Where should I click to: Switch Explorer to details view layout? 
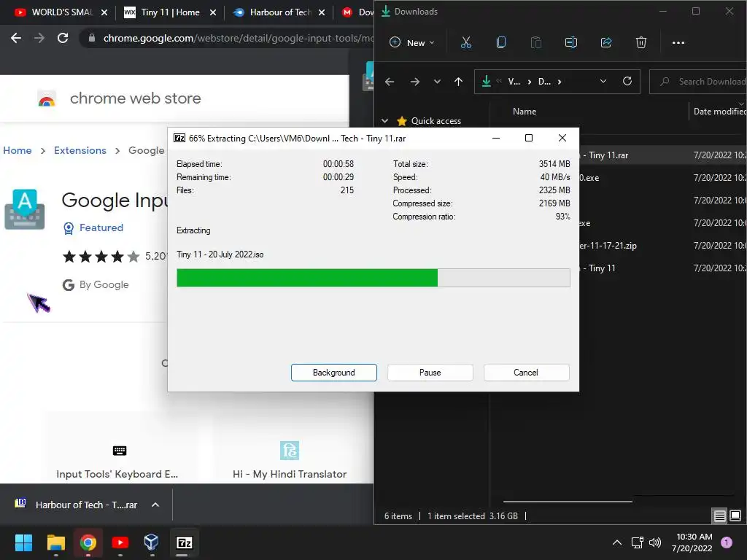pos(719,516)
